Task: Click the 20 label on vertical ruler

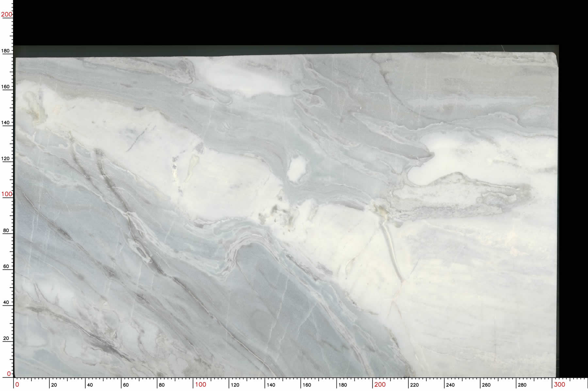Action: point(6,338)
